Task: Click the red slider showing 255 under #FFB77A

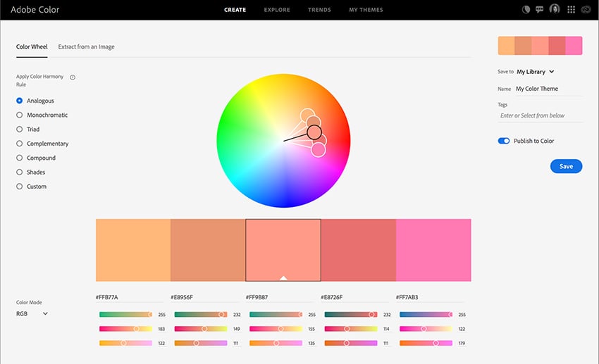Action: click(125, 315)
